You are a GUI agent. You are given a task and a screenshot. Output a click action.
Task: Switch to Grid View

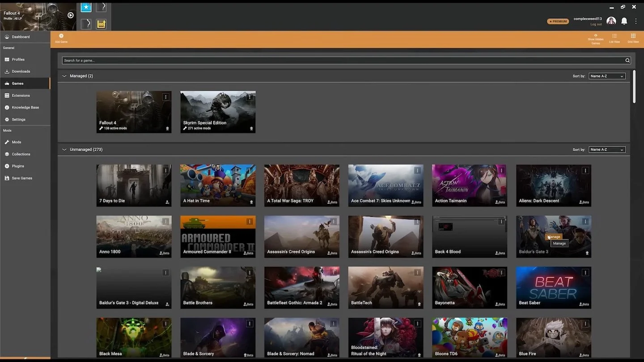tap(633, 38)
